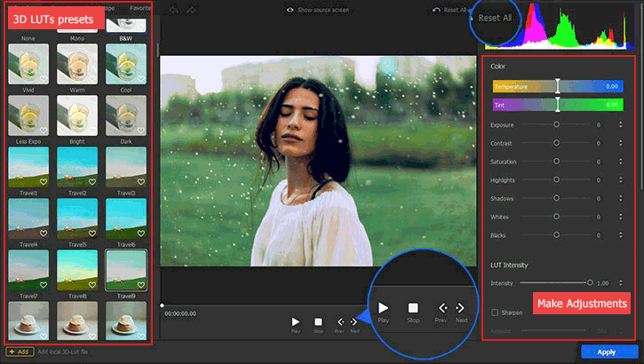
Task: Click the Play button below the preview
Action: (296, 321)
